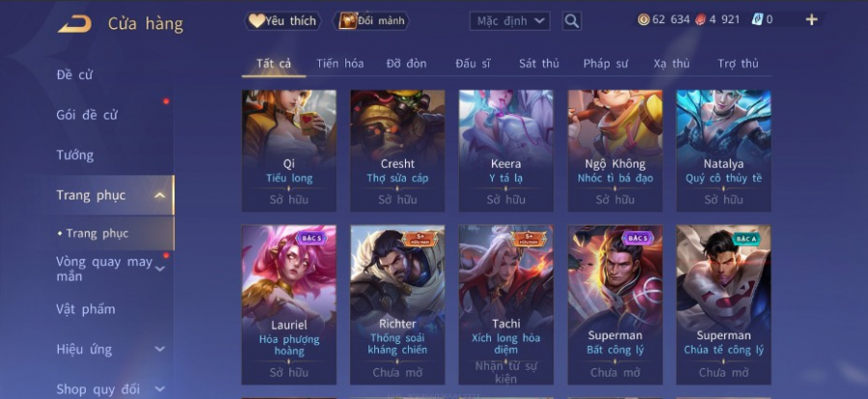Screen dimensions: 868x399
Task: Click the golden back arrow icon
Action: (74, 24)
